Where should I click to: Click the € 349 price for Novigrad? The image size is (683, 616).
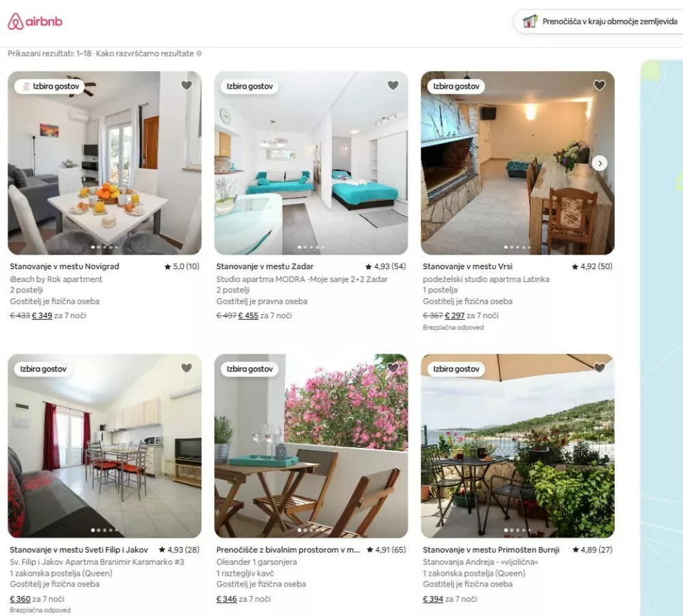(x=42, y=316)
